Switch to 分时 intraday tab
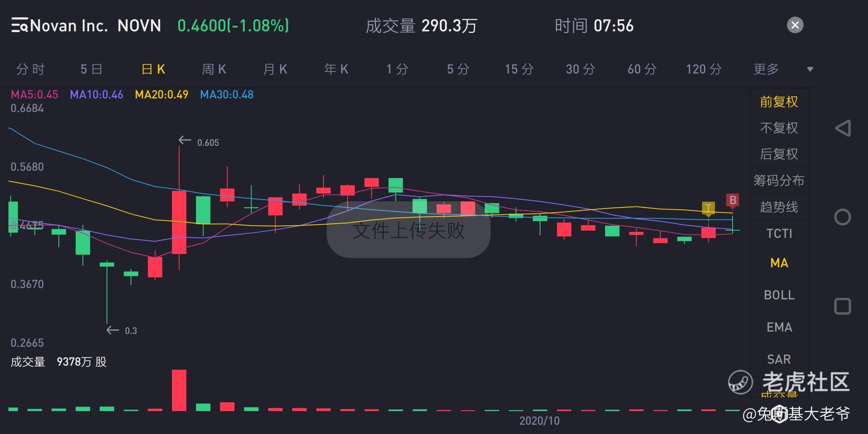 [30, 69]
